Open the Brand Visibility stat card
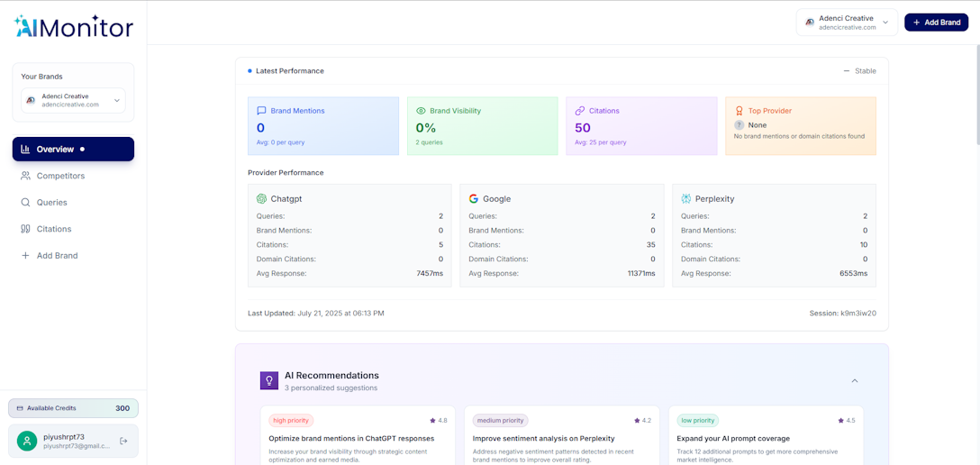 (x=483, y=125)
